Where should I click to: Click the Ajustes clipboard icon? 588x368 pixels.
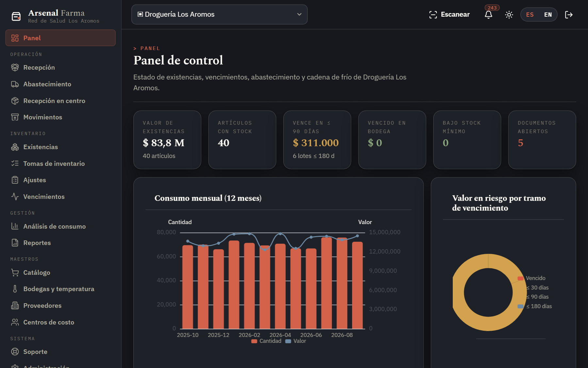[15, 180]
